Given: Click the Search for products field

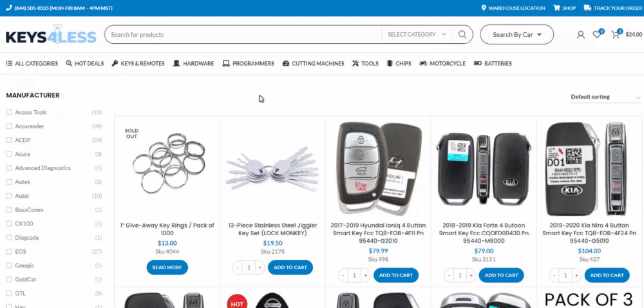Looking at the screenshot, I should (x=243, y=35).
